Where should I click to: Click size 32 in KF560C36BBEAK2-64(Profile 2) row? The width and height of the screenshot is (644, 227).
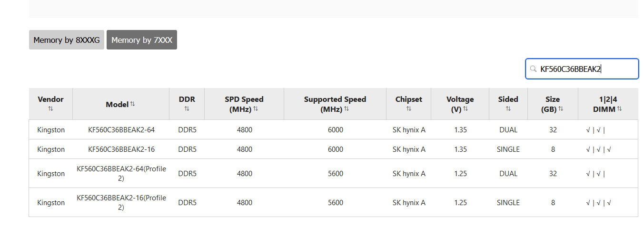(553, 174)
